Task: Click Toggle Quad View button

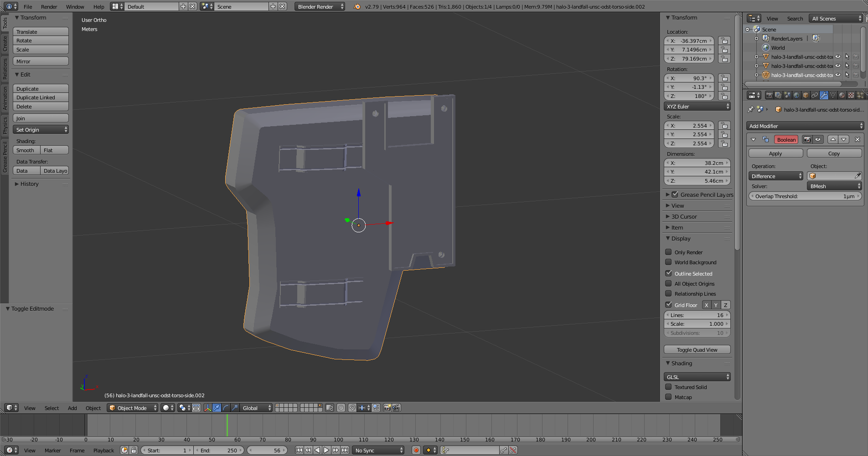Action: pyautogui.click(x=697, y=349)
